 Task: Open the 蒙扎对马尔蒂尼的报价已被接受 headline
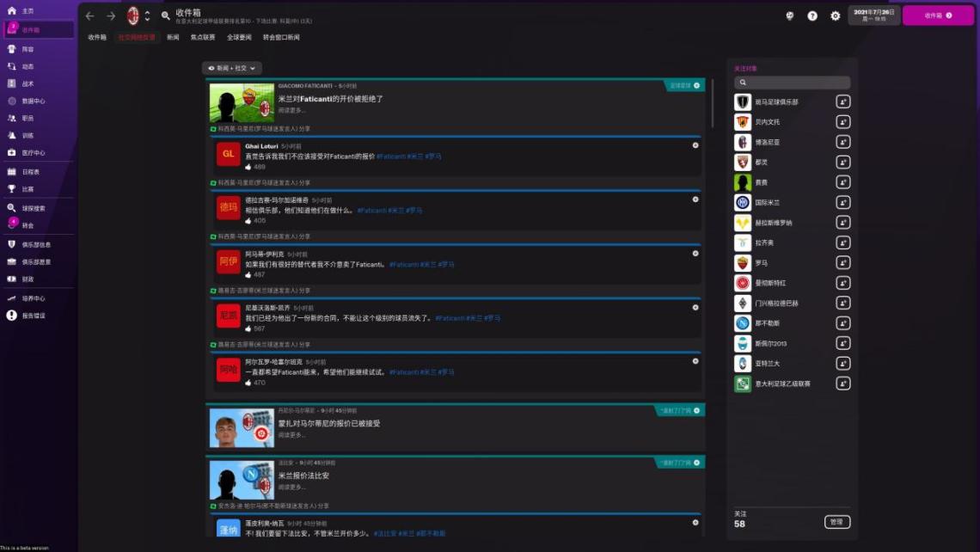[329, 423]
